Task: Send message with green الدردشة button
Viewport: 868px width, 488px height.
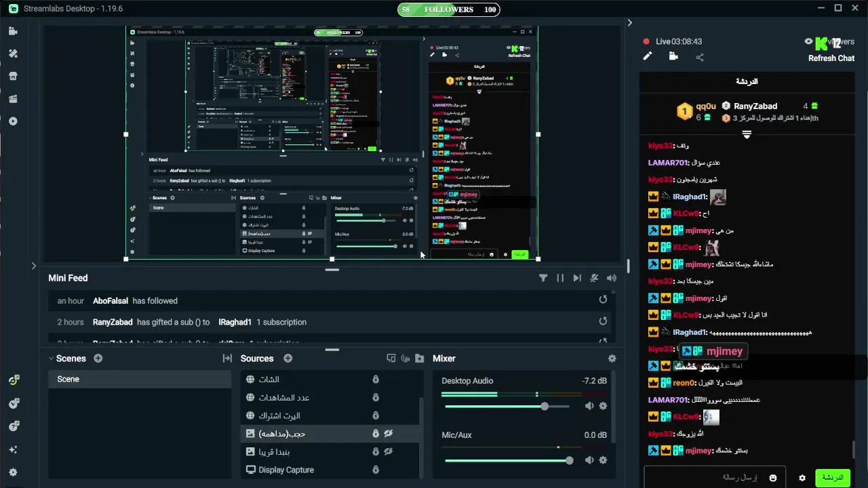Action: click(x=833, y=478)
